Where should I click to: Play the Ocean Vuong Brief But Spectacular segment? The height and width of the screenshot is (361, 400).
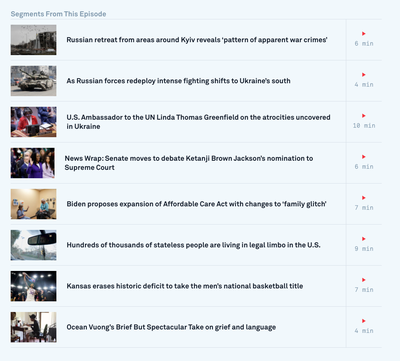coord(364,321)
